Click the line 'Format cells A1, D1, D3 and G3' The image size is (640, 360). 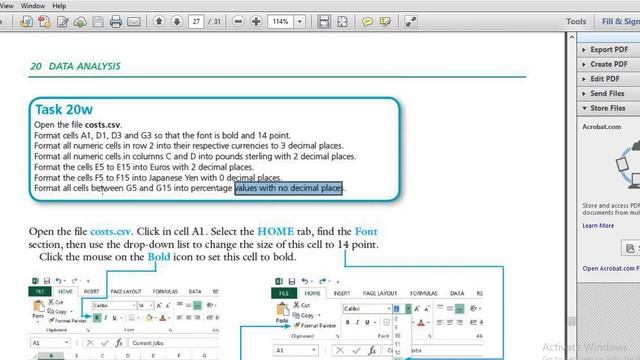point(162,136)
